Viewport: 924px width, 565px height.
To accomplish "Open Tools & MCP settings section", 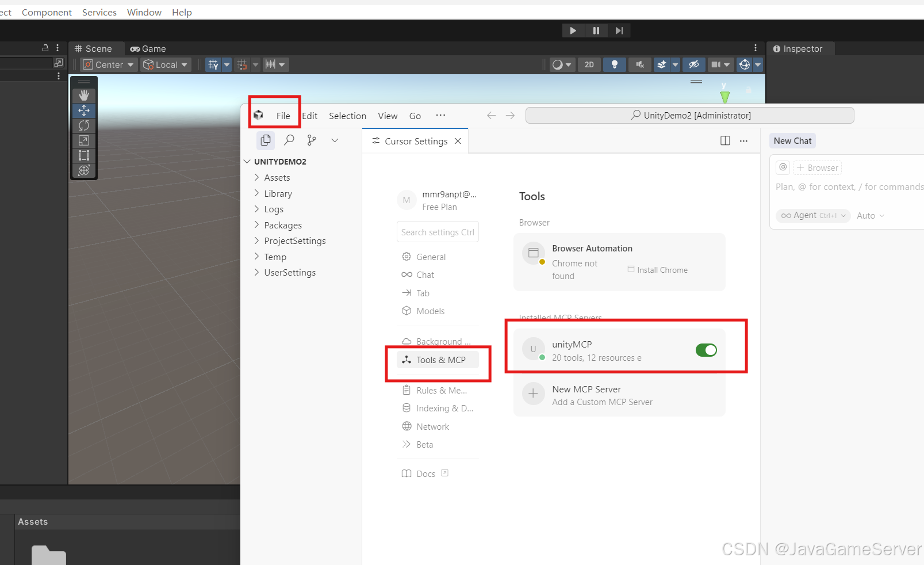I will [x=438, y=360].
